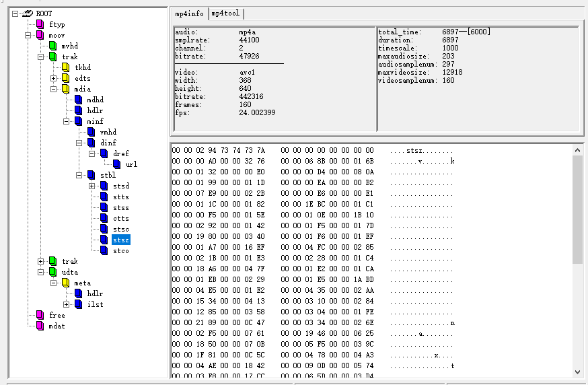Click the blue mdhd box icon
The image size is (588, 385).
pyautogui.click(x=78, y=100)
